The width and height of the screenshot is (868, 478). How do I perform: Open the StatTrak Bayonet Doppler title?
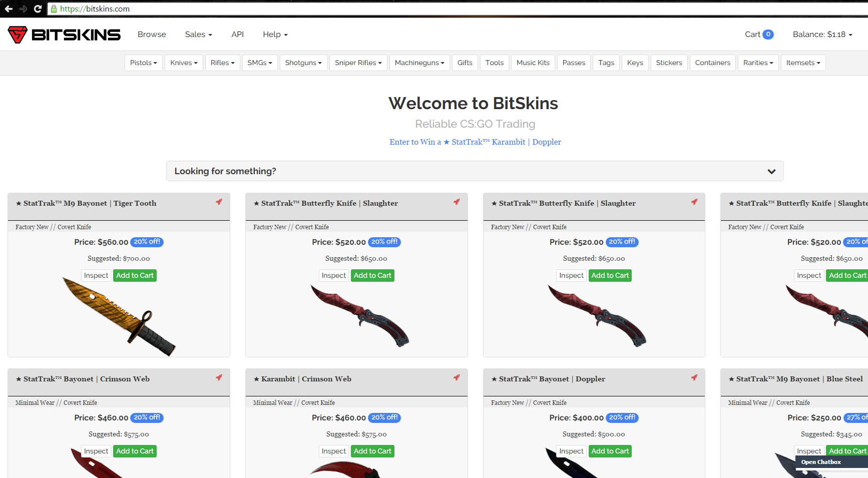548,379
